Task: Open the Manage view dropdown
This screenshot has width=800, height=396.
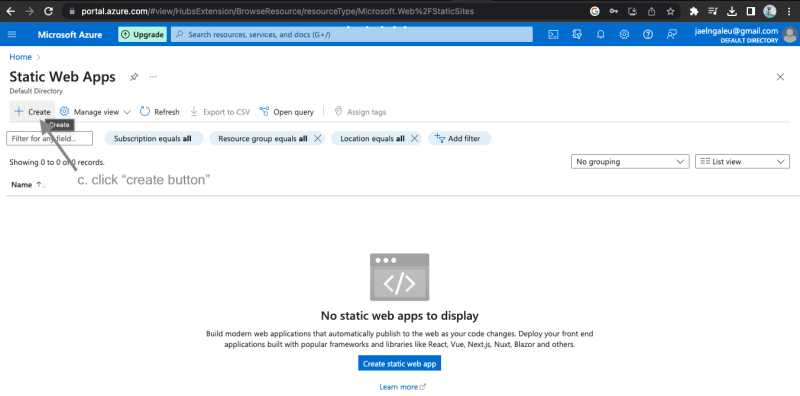Action: click(x=95, y=112)
